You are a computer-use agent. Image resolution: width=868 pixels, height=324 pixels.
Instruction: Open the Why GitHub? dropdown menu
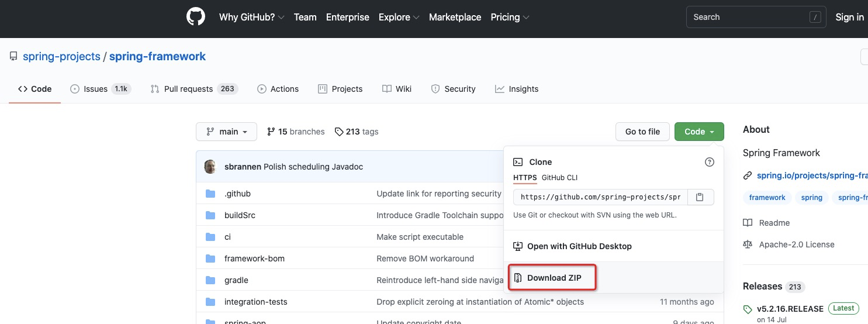coord(251,17)
